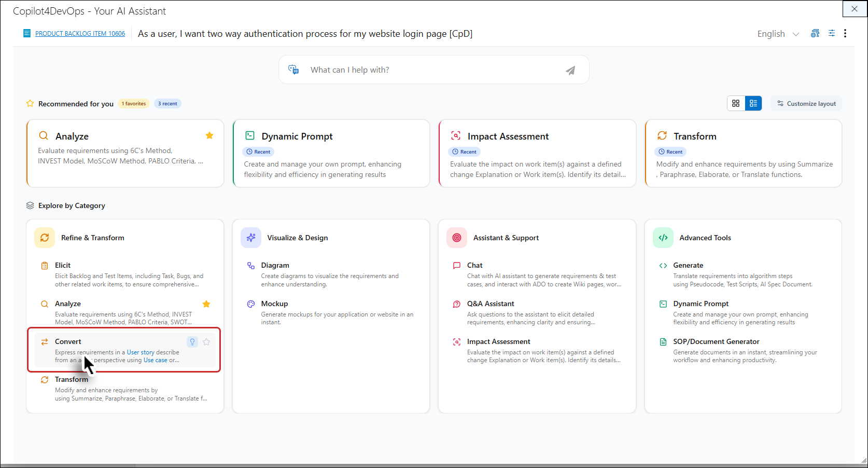Click the Customize layout button

point(806,103)
